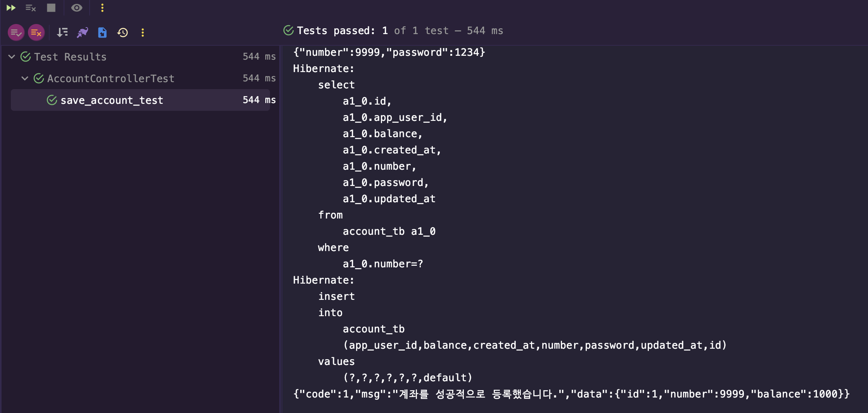Click the Test Results root item

tap(70, 57)
